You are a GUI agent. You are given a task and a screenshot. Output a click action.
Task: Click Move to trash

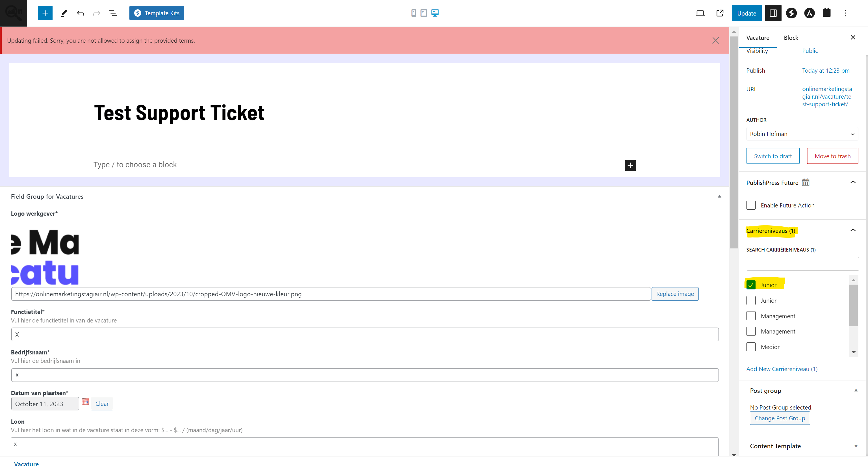(832, 156)
